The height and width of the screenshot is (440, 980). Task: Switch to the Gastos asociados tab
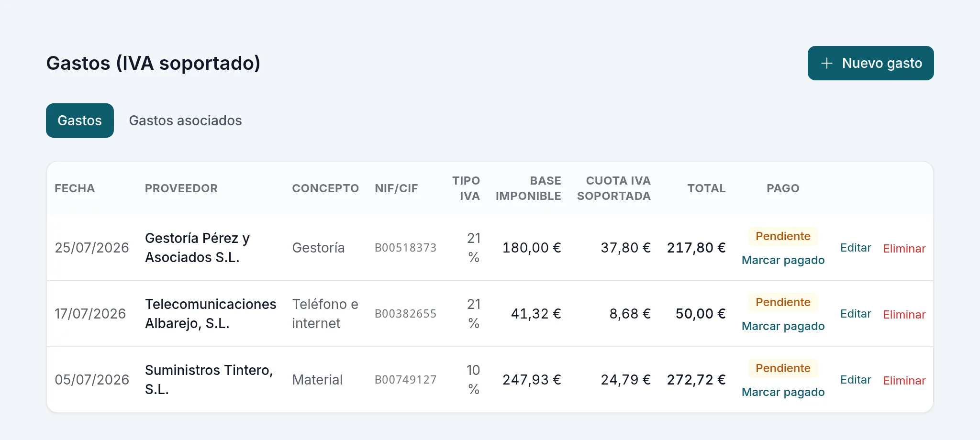(x=185, y=121)
